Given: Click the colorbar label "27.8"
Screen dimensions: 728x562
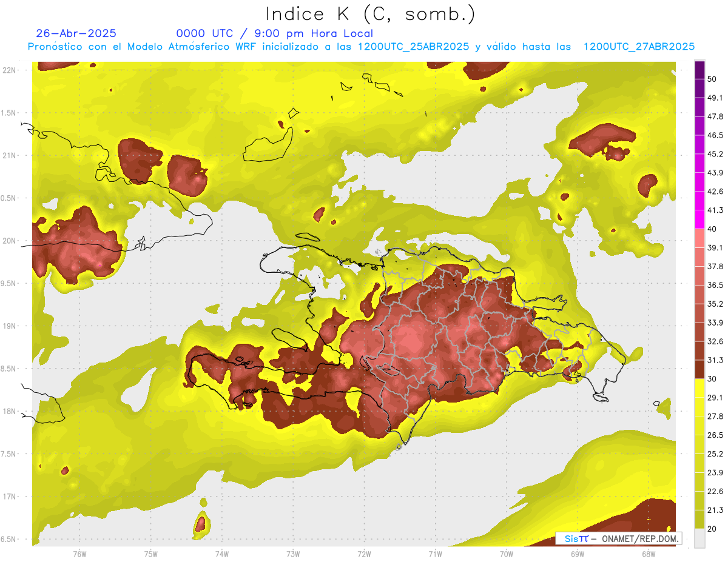Looking at the screenshot, I should click(715, 416).
